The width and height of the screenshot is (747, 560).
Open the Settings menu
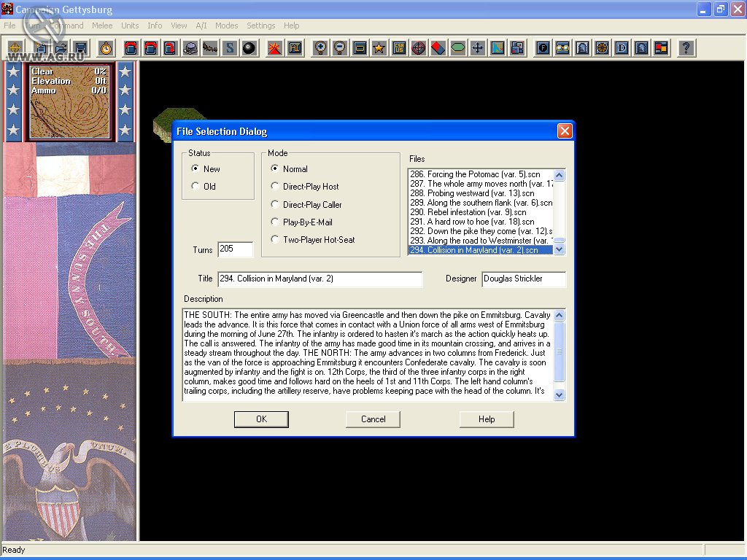260,25
